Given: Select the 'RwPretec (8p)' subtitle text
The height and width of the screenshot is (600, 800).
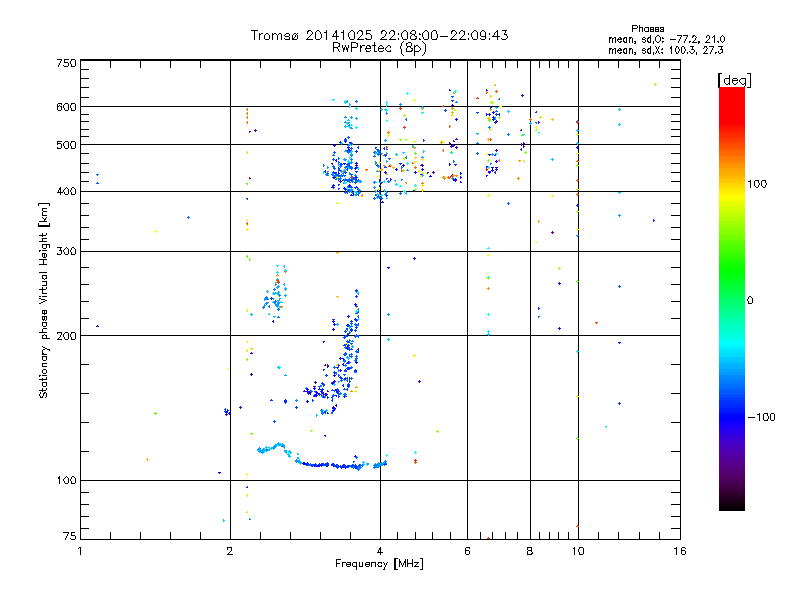Looking at the screenshot, I should (x=379, y=48).
